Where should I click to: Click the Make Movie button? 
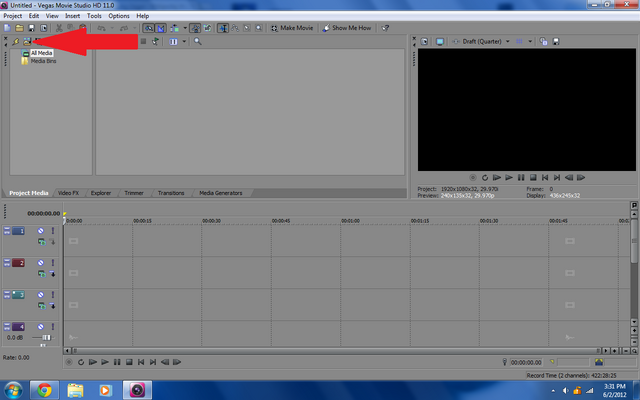[x=292, y=28]
